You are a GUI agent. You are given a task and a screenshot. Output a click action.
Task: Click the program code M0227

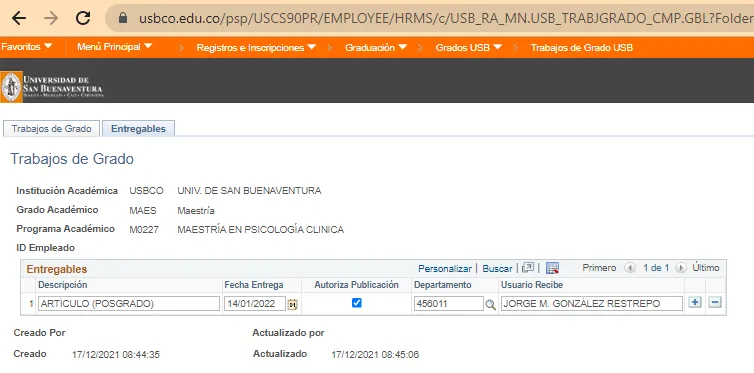click(x=143, y=230)
